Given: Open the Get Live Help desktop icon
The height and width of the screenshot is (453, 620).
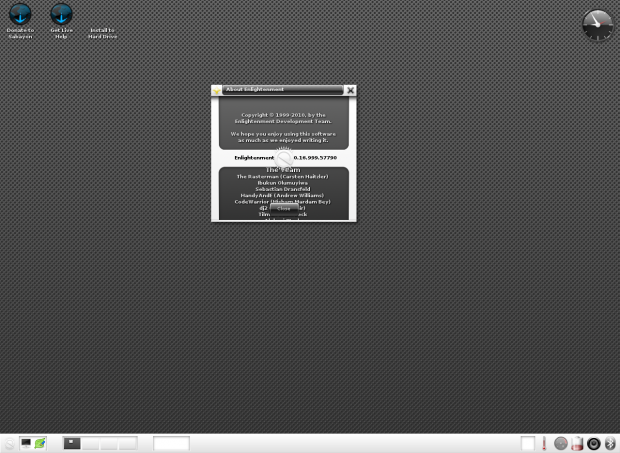Looking at the screenshot, I should click(x=61, y=21).
